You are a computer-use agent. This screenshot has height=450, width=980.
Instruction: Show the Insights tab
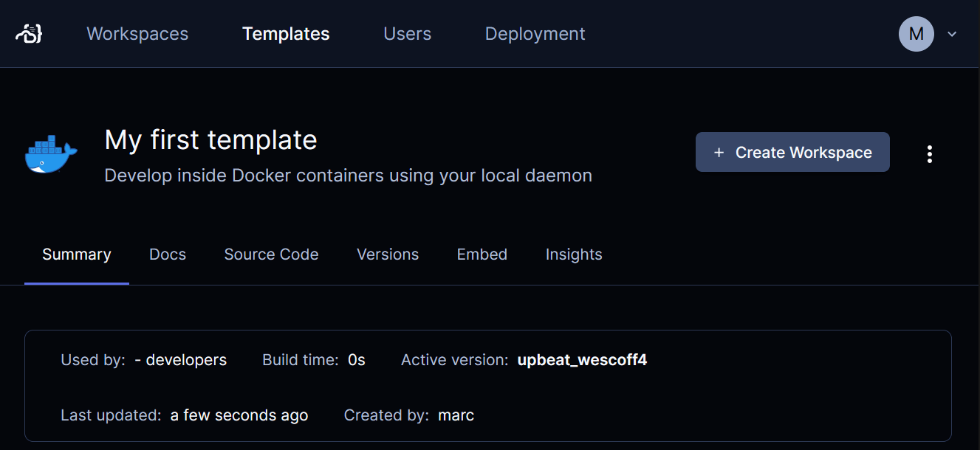coord(574,255)
